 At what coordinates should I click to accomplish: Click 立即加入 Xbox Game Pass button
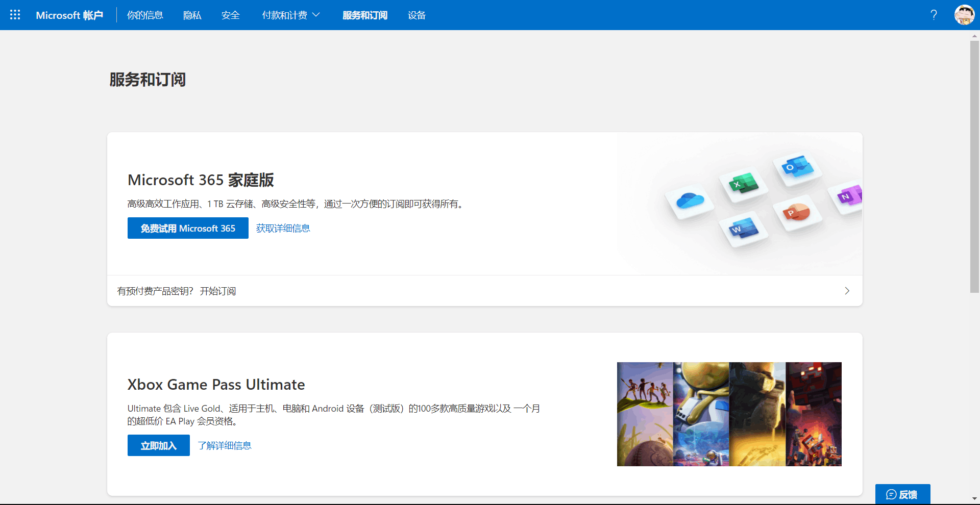[159, 445]
